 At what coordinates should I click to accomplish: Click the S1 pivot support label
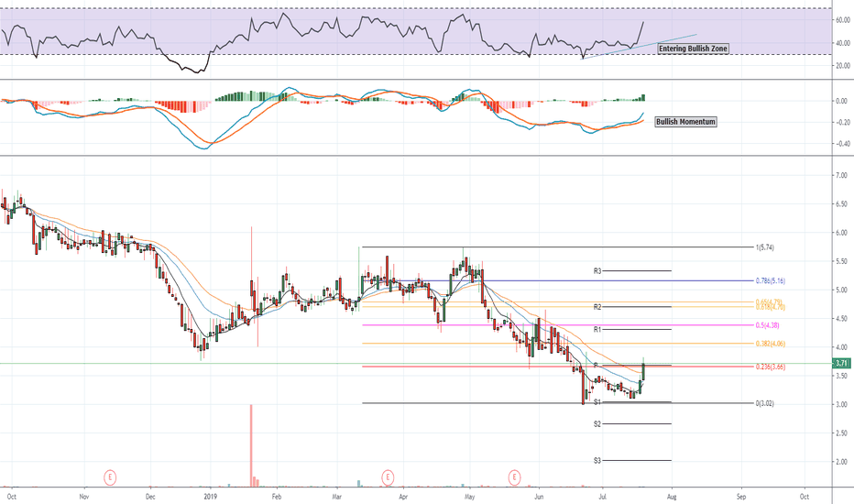(597, 402)
